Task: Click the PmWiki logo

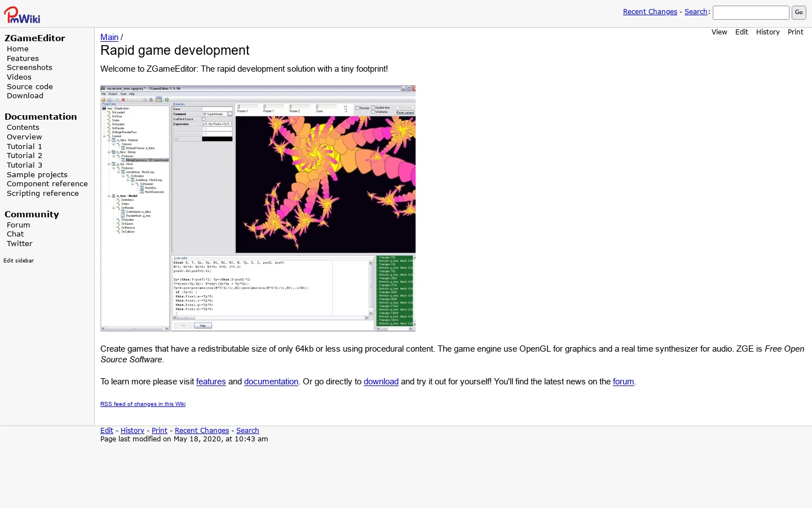Action: click(x=22, y=15)
